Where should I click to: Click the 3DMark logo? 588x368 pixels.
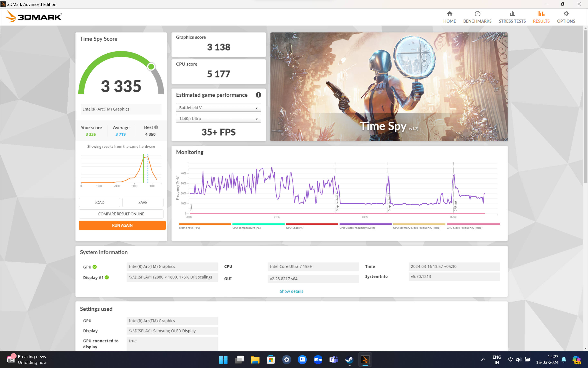[33, 17]
